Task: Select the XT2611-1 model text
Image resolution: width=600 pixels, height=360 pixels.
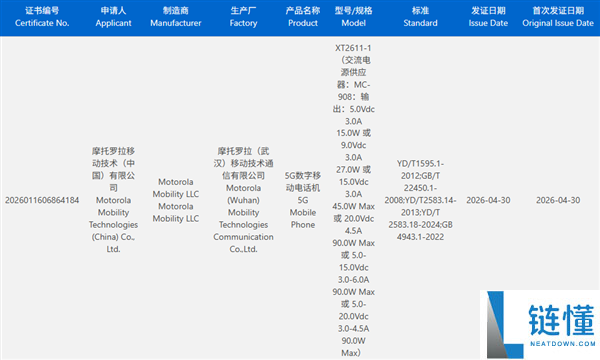Action: pyautogui.click(x=353, y=48)
